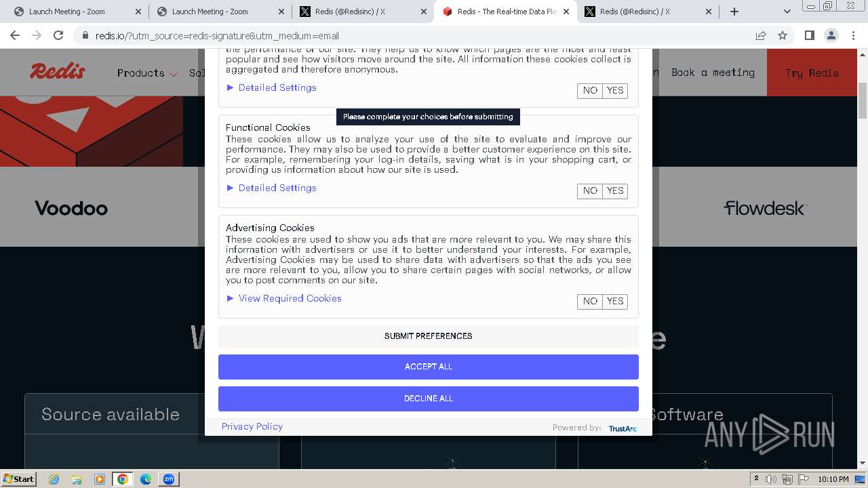Click the action center flag icon
Image resolution: width=868 pixels, height=488 pixels.
coord(804,479)
